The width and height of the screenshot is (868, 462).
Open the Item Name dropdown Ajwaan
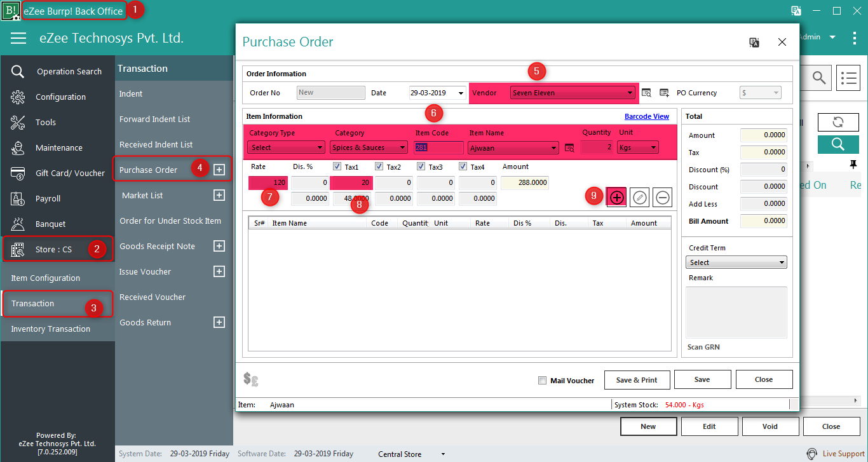tap(513, 147)
